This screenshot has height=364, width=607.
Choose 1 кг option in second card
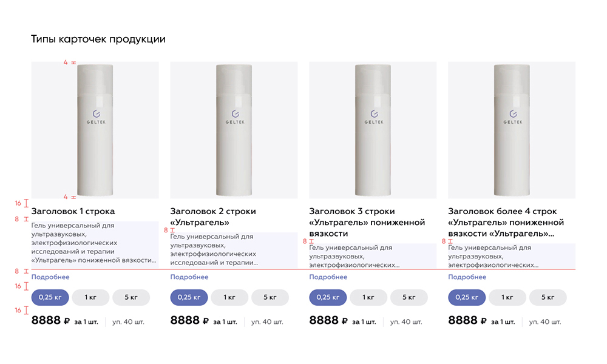click(229, 297)
